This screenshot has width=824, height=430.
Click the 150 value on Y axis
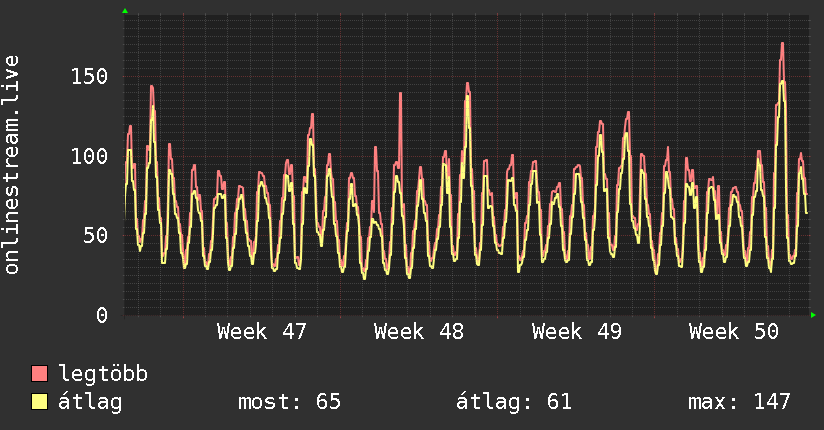(x=90, y=77)
